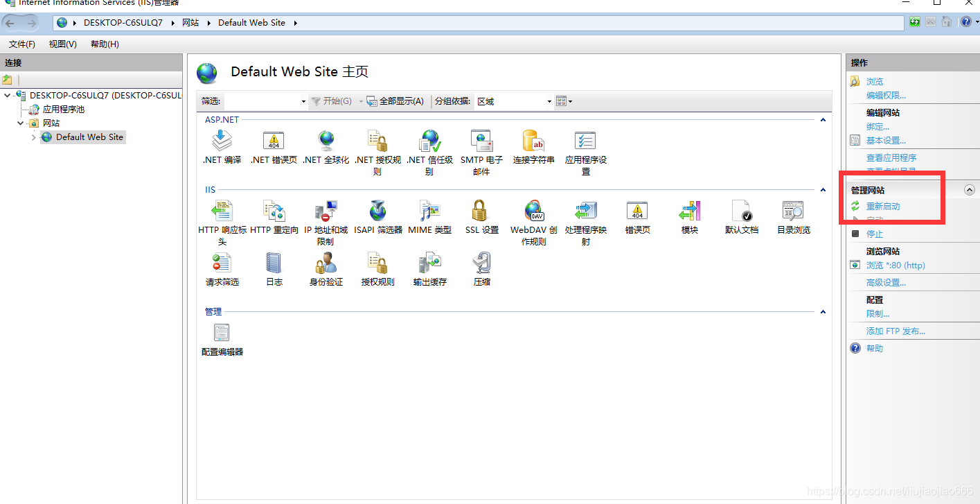Open 请求筛选 feature
This screenshot has width=980, height=504.
[222, 269]
